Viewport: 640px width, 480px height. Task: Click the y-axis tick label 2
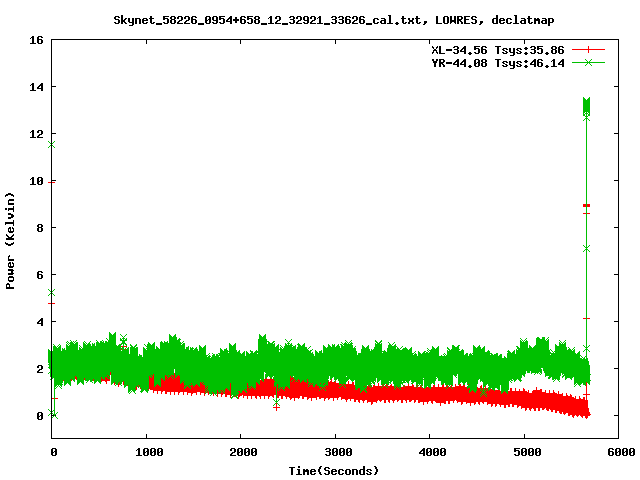coord(40,369)
